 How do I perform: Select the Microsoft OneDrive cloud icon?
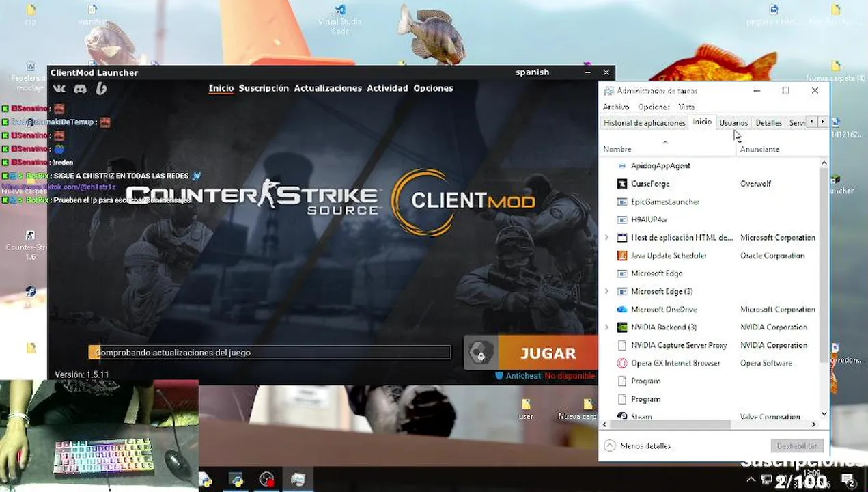click(621, 310)
